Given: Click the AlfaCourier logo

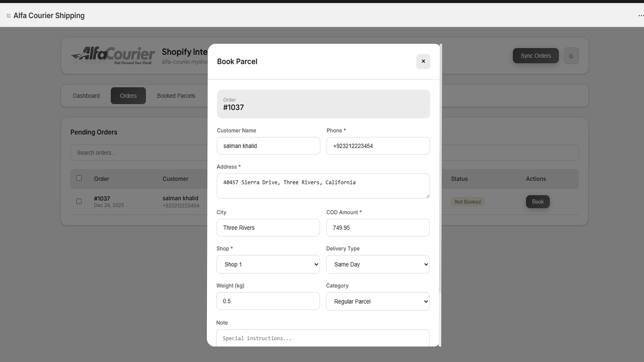Looking at the screenshot, I should pyautogui.click(x=114, y=55).
